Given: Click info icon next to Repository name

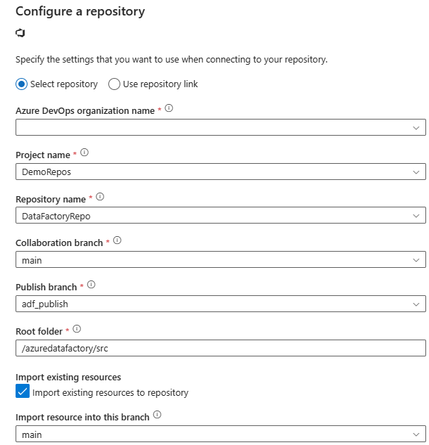Looking at the screenshot, I should [100, 197].
